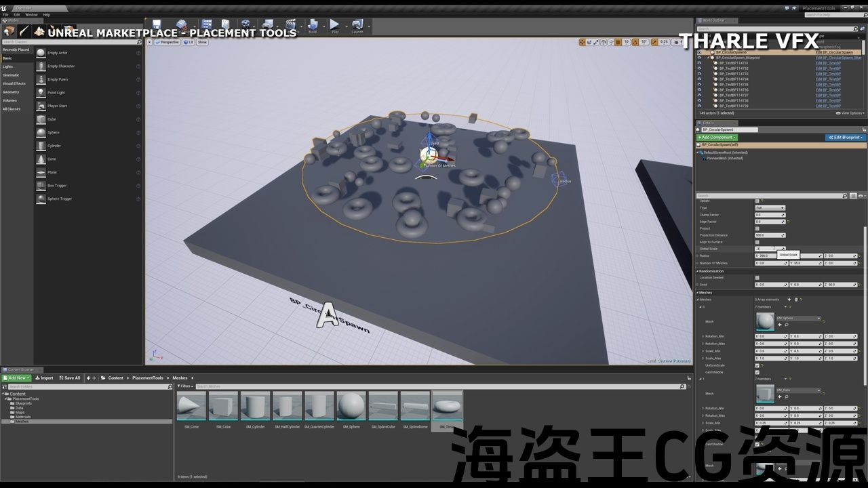Click the green Add Component button

coord(716,138)
